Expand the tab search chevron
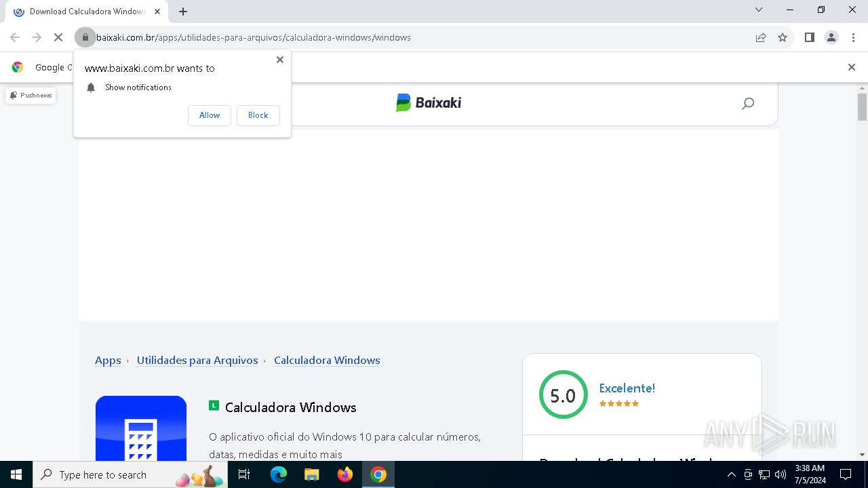Screen dimensions: 868x488 759,9
